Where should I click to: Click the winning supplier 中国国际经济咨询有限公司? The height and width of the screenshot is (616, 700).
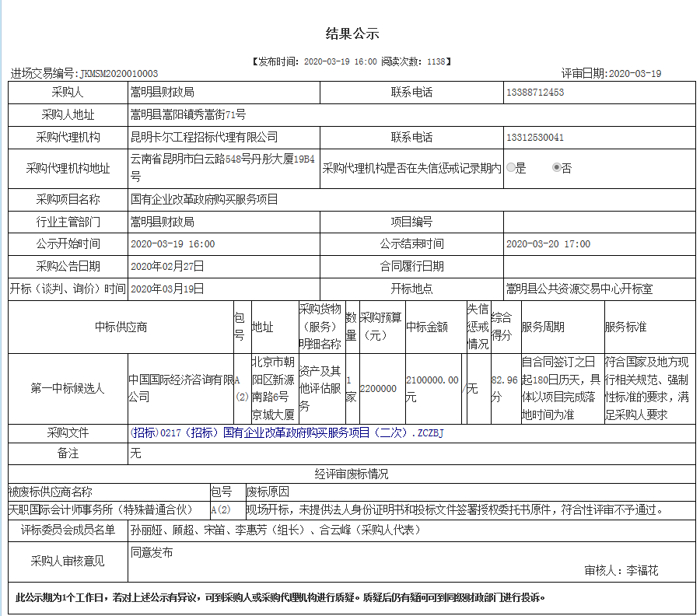point(180,388)
